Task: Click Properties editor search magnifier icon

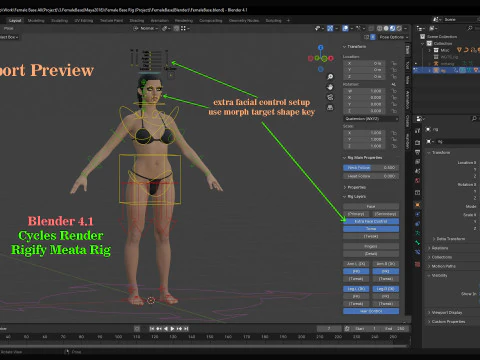Action: (x=474, y=119)
